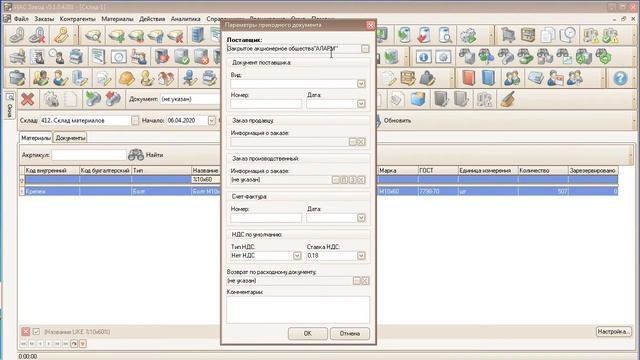Viewport: 640px width, 360px height.
Task: Open the Ставка НДС dropdown
Action: [x=361, y=256]
